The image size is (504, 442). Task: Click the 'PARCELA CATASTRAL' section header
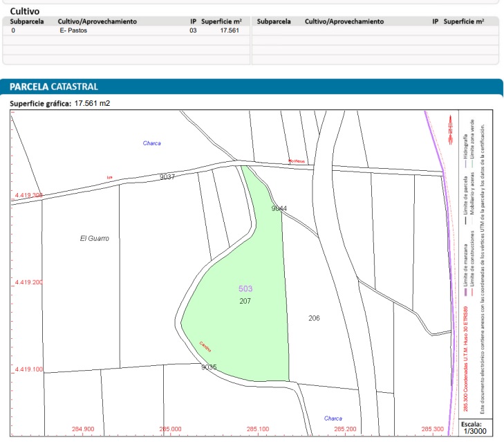tap(54, 86)
